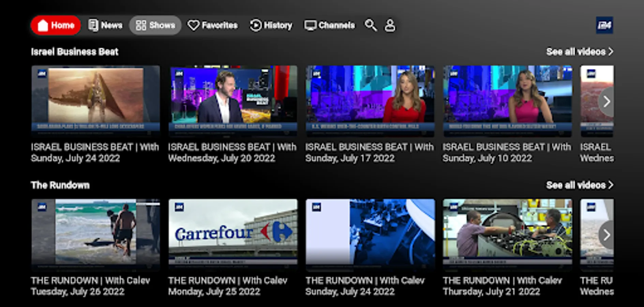The image size is (644, 307).
Task: Go to the Home tab
Action: pyautogui.click(x=56, y=25)
